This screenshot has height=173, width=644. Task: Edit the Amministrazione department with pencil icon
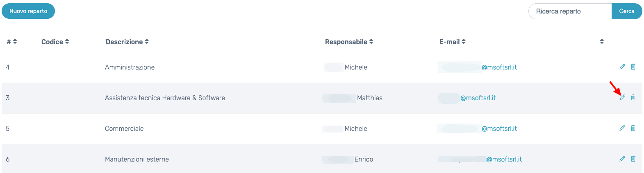[x=622, y=67]
